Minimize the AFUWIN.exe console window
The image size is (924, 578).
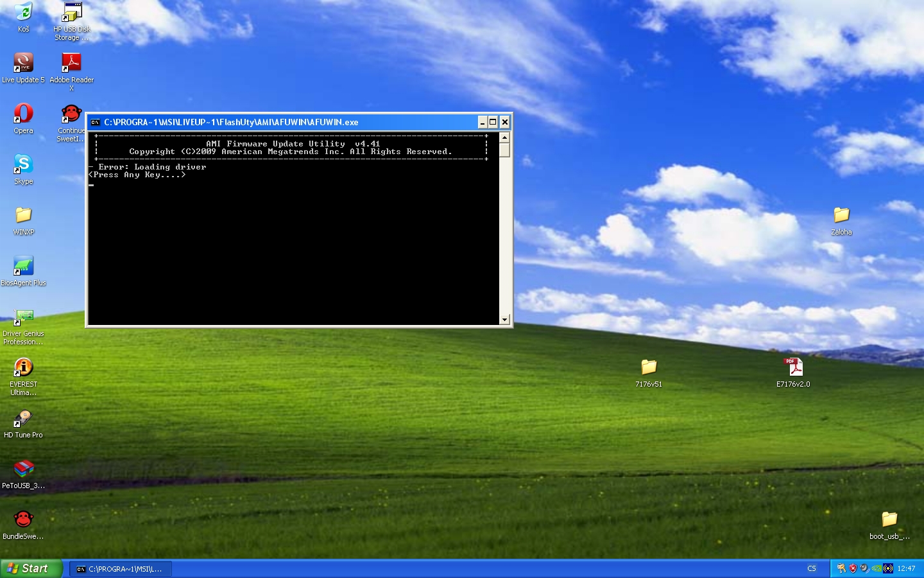click(x=483, y=122)
